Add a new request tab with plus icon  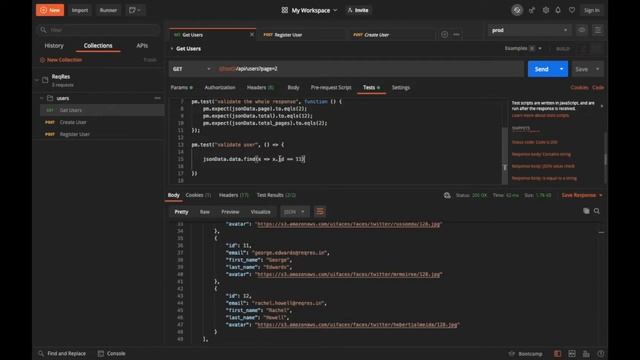[444, 35]
